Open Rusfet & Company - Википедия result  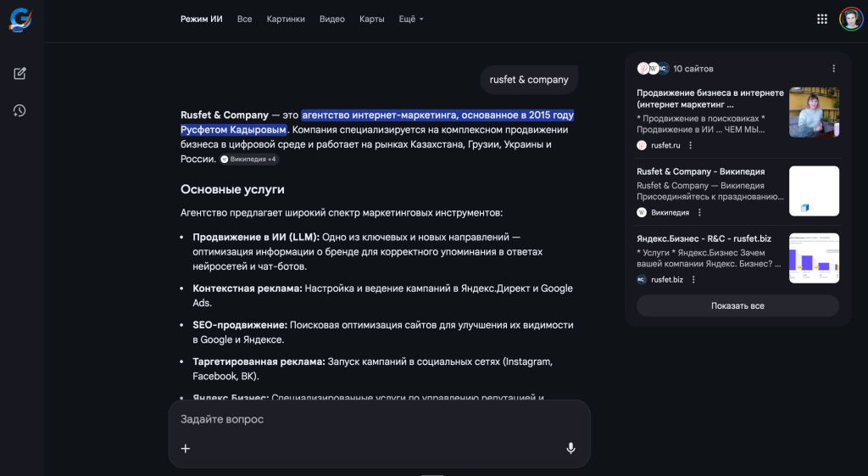tap(701, 171)
